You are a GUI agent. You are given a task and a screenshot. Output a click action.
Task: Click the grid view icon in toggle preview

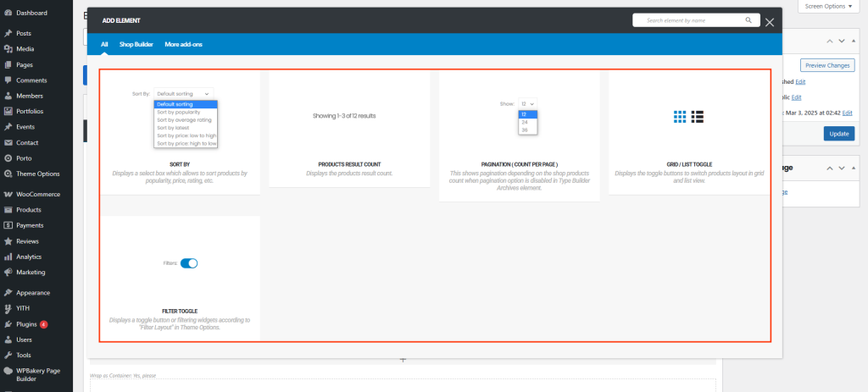(x=680, y=117)
